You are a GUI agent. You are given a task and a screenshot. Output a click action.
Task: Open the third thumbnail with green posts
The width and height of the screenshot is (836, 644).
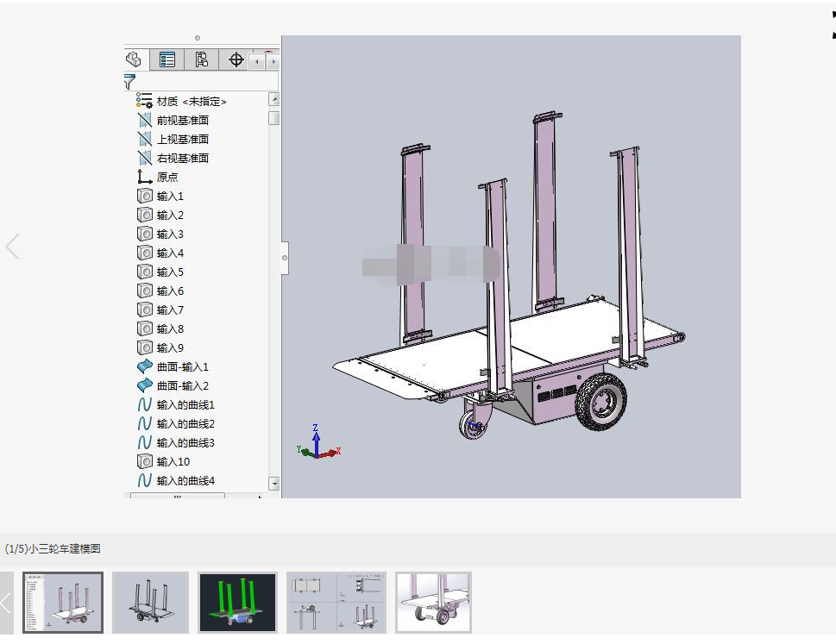[237, 603]
